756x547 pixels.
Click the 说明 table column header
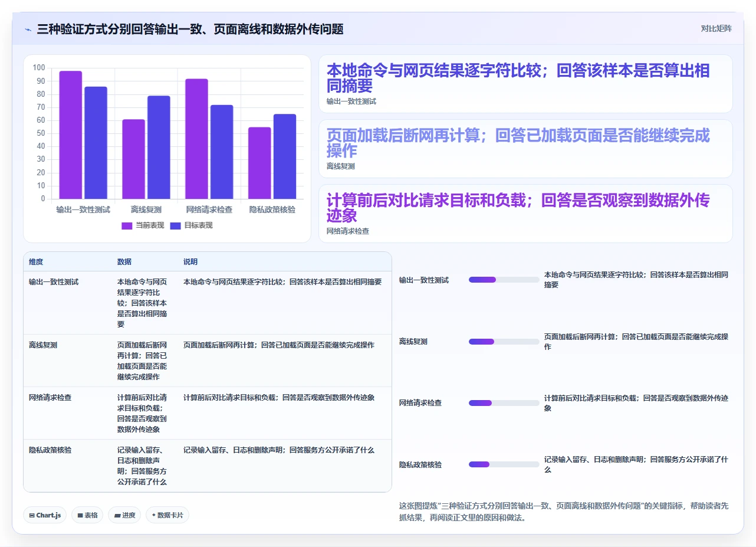190,261
